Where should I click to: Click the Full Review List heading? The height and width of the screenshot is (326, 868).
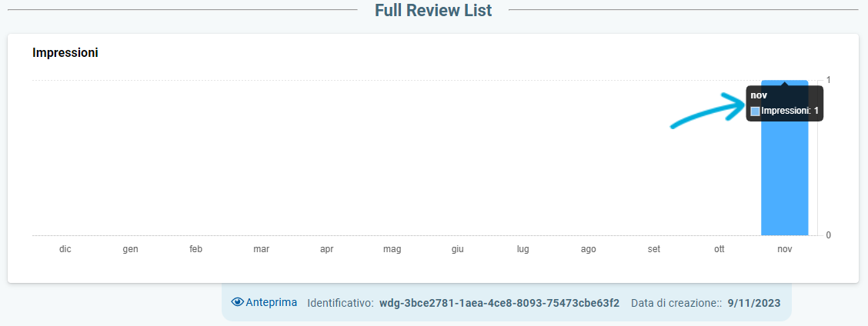tap(433, 10)
